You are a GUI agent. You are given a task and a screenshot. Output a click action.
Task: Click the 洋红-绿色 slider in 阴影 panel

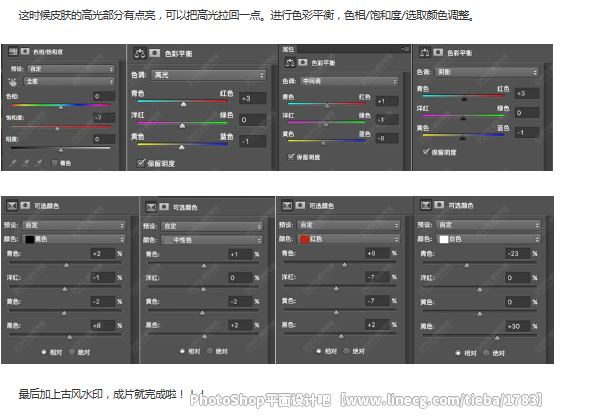pyautogui.click(x=463, y=116)
